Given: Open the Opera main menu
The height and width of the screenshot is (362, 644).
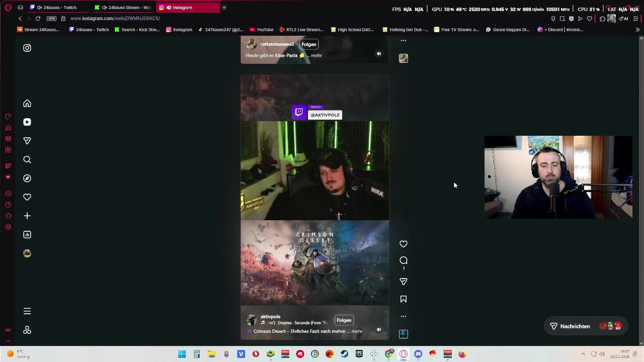Looking at the screenshot, I should [8, 8].
